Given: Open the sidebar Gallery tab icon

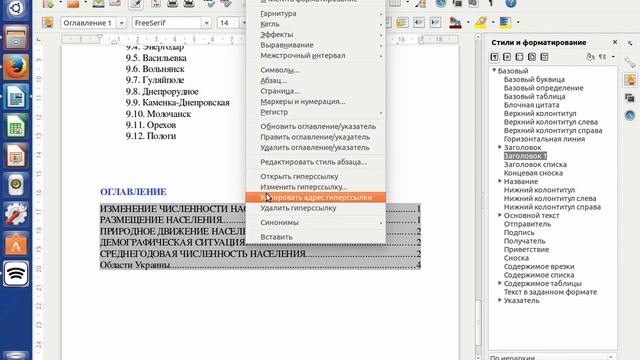Looking at the screenshot, I should coord(630,98).
